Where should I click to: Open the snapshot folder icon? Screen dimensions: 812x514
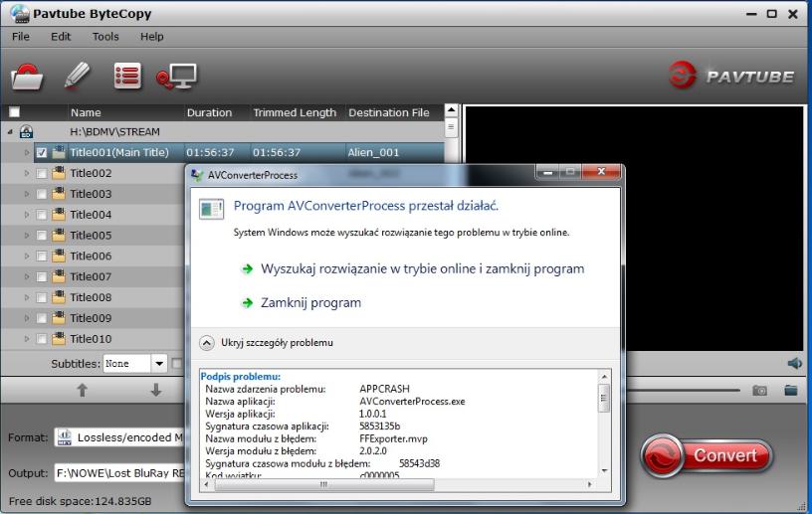pos(791,390)
